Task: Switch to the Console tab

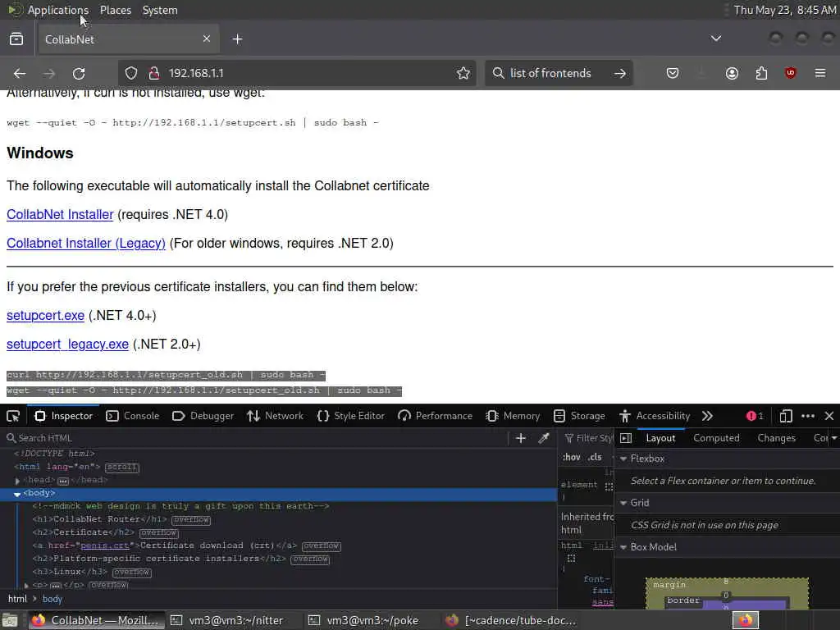Action: point(133,416)
